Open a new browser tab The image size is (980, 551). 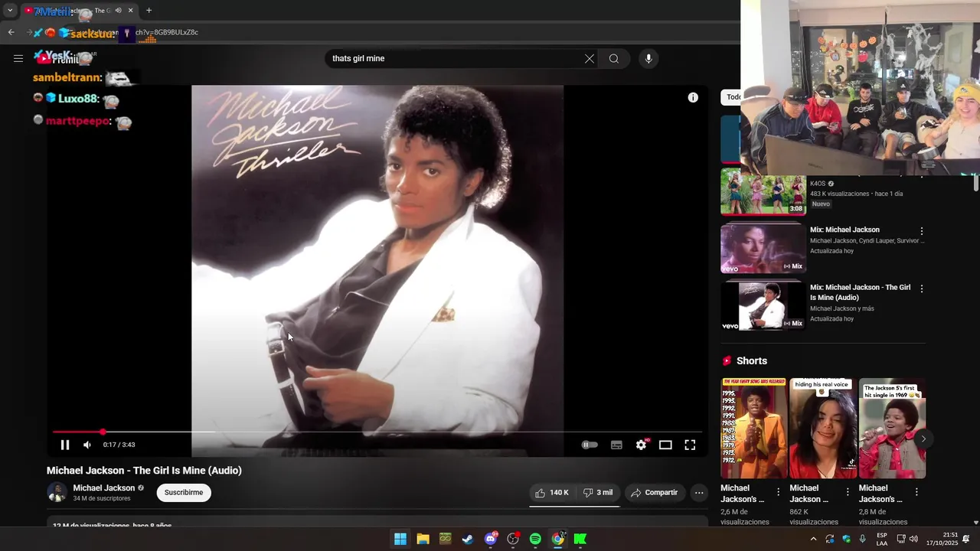(149, 11)
